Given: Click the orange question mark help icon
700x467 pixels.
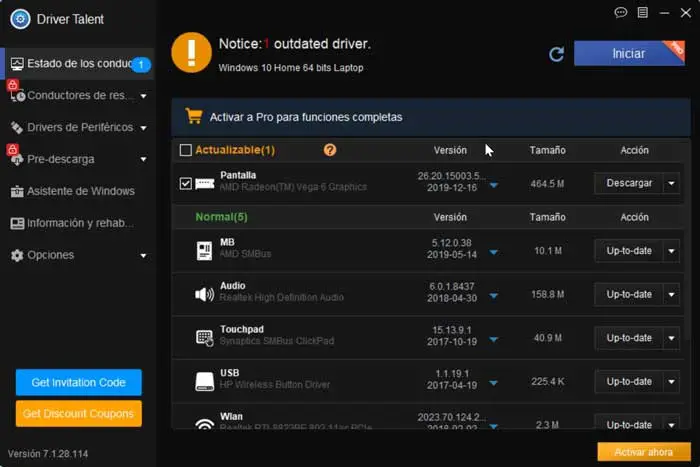Looking at the screenshot, I should pyautogui.click(x=330, y=150).
